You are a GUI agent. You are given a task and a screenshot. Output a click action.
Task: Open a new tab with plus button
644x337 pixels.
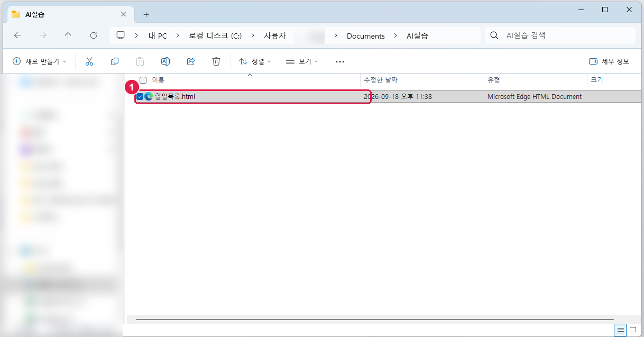point(146,14)
